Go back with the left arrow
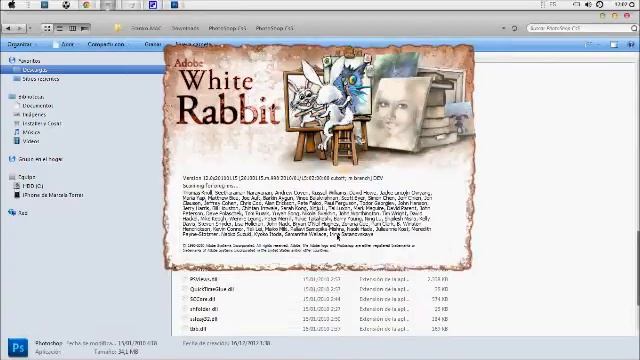Screen dimensions: 640x360 click(8, 28)
